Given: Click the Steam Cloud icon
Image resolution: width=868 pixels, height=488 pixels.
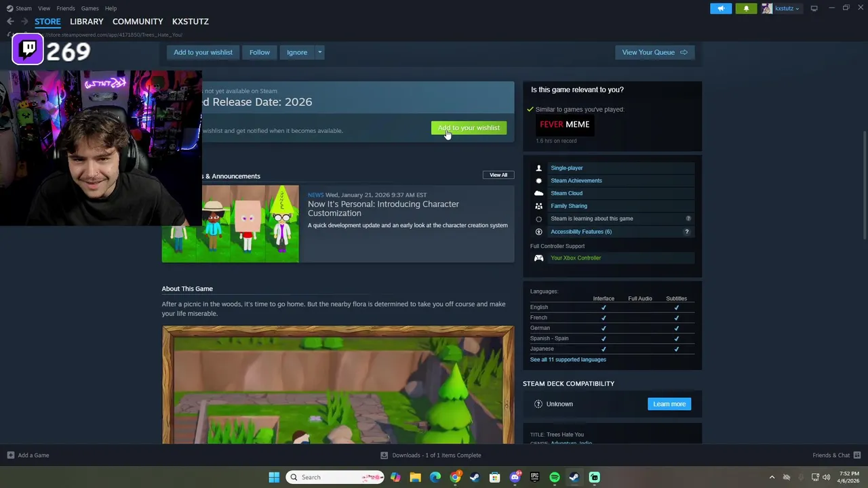Looking at the screenshot, I should [538, 193].
